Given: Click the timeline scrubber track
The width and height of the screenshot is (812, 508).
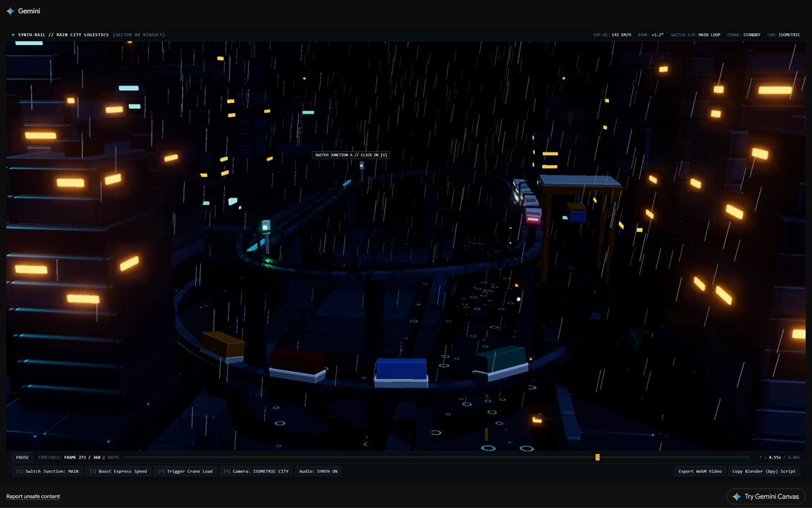Looking at the screenshot, I should pos(438,457).
